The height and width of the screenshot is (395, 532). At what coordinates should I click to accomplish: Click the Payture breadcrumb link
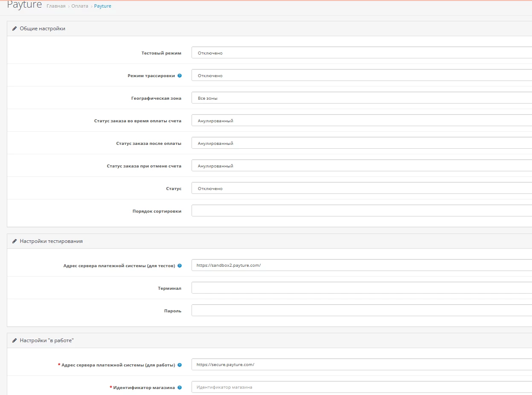click(x=103, y=6)
